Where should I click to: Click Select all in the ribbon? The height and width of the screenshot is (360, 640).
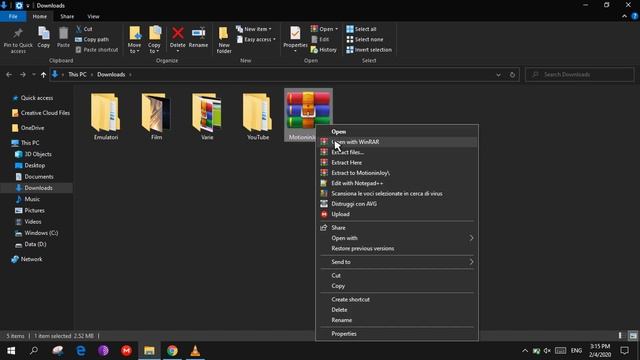361,29
